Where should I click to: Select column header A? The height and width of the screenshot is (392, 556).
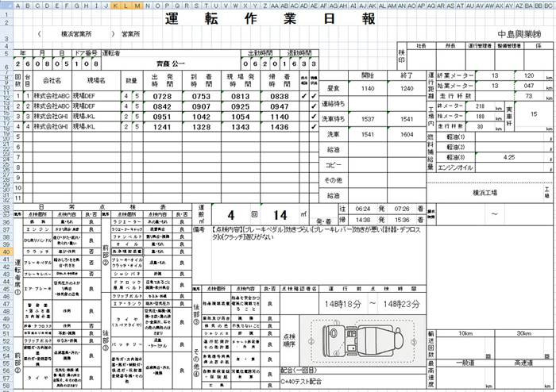click(x=18, y=4)
